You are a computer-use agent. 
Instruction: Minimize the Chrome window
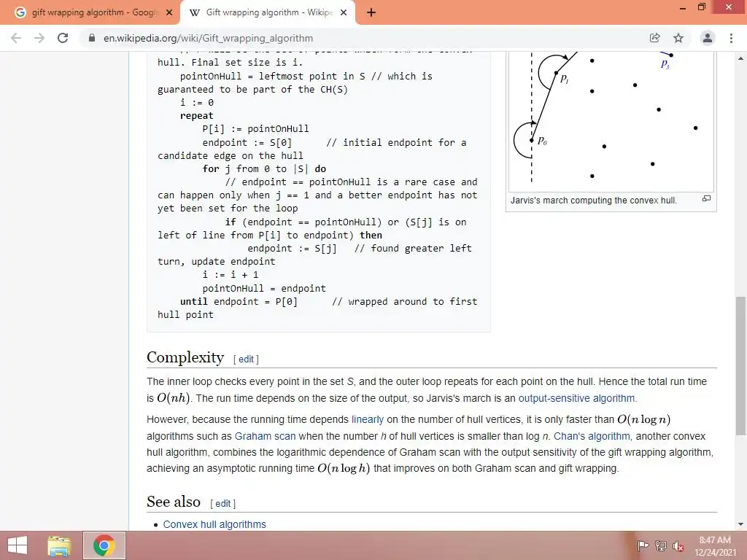point(683,7)
